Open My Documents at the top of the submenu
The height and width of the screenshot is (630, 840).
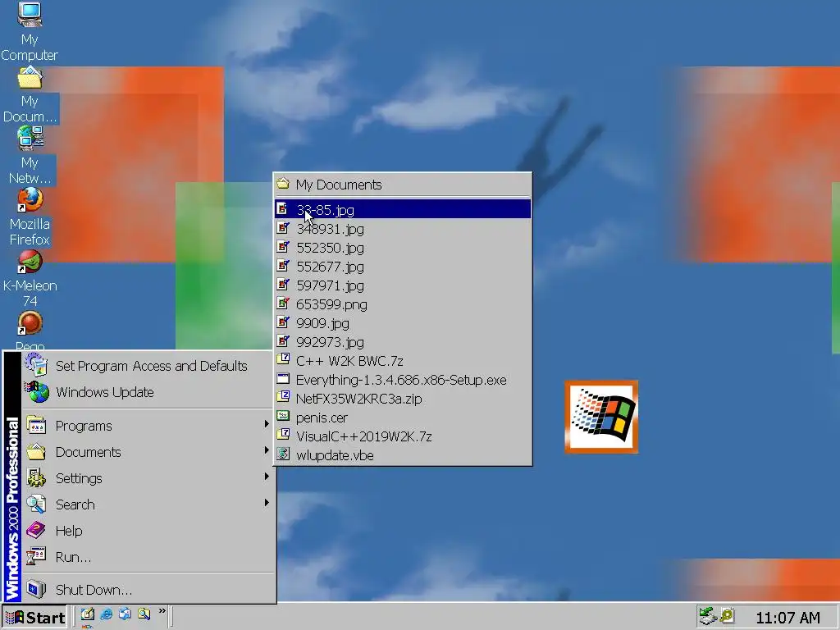(403, 185)
